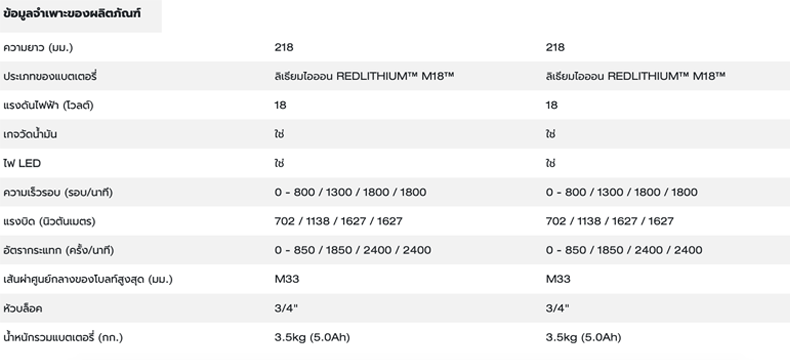Click second column 3/4" drive size value
Screen dimensions: 790x360
point(557,308)
